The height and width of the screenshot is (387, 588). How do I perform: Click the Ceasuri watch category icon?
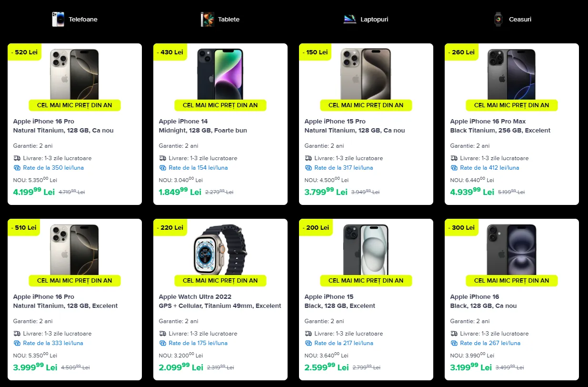point(498,20)
